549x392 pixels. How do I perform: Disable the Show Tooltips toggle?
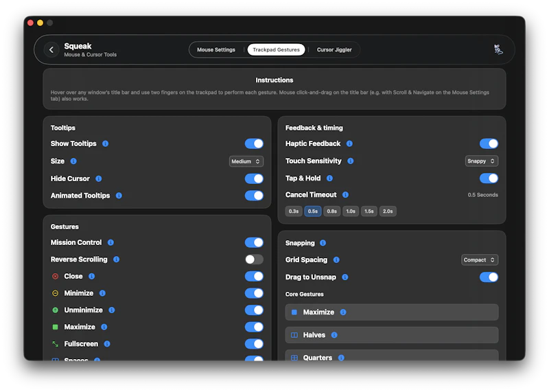pyautogui.click(x=254, y=143)
